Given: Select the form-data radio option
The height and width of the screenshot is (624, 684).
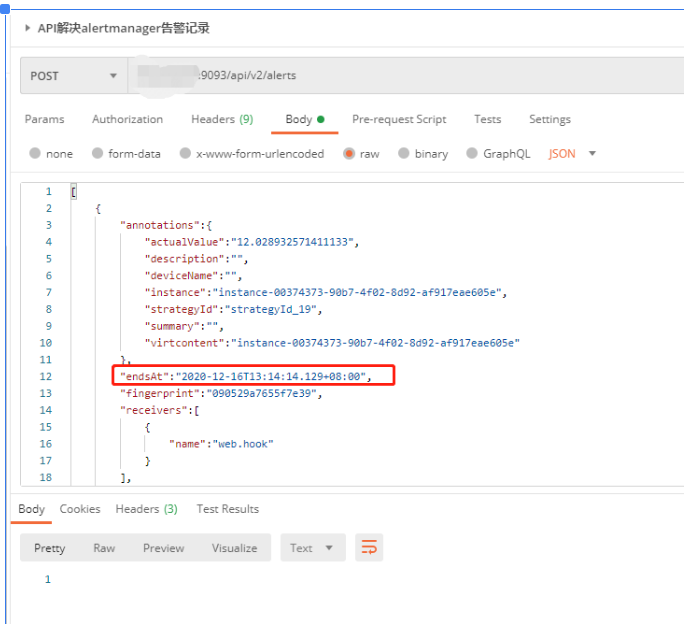Looking at the screenshot, I should (97, 154).
